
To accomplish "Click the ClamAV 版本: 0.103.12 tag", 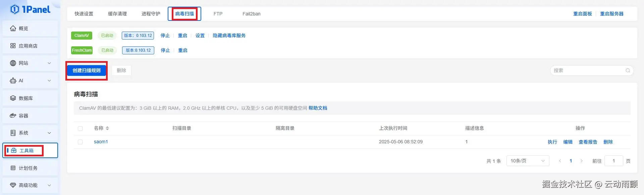I will 138,36.
